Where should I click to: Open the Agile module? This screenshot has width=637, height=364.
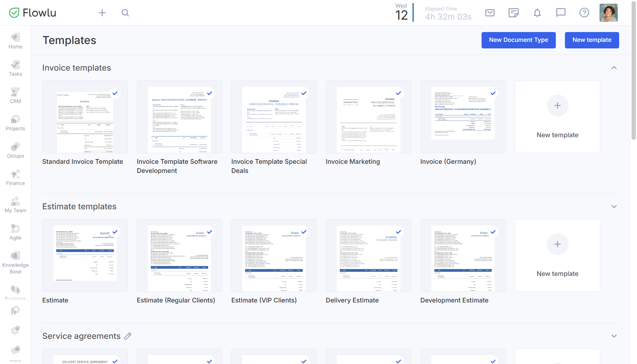[x=15, y=232]
